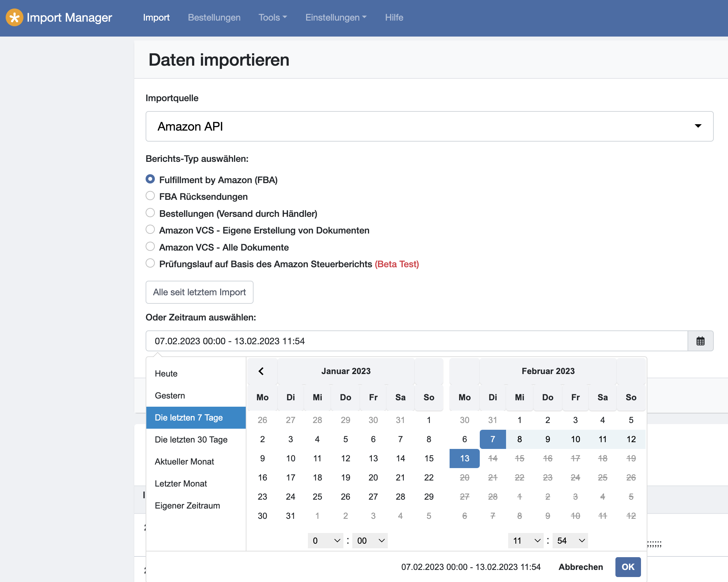The image size is (728, 582).
Task: Open the Einstellungen menu
Action: (336, 17)
